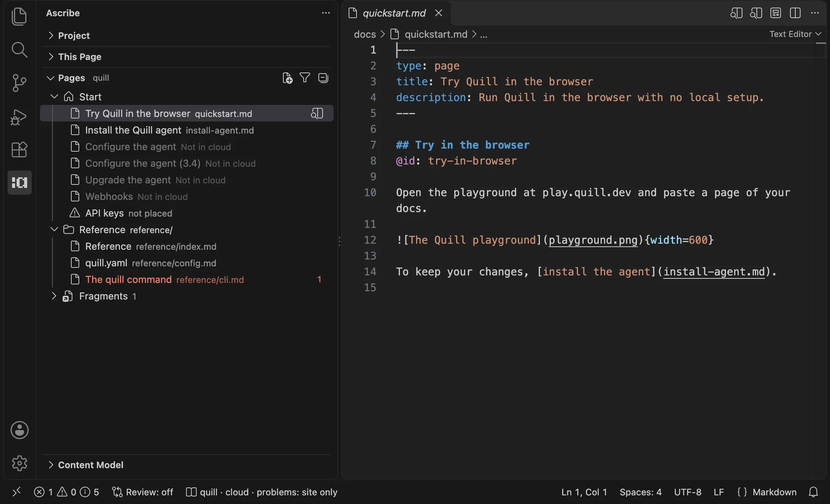This screenshot has height=504, width=830.
Task: Split the editor with the split icon
Action: pyautogui.click(x=795, y=13)
